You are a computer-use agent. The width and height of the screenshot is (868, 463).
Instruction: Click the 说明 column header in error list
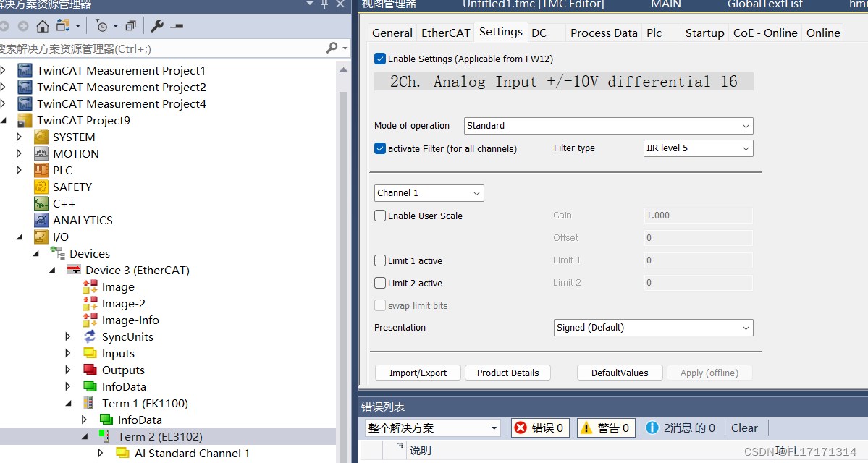pos(420,450)
